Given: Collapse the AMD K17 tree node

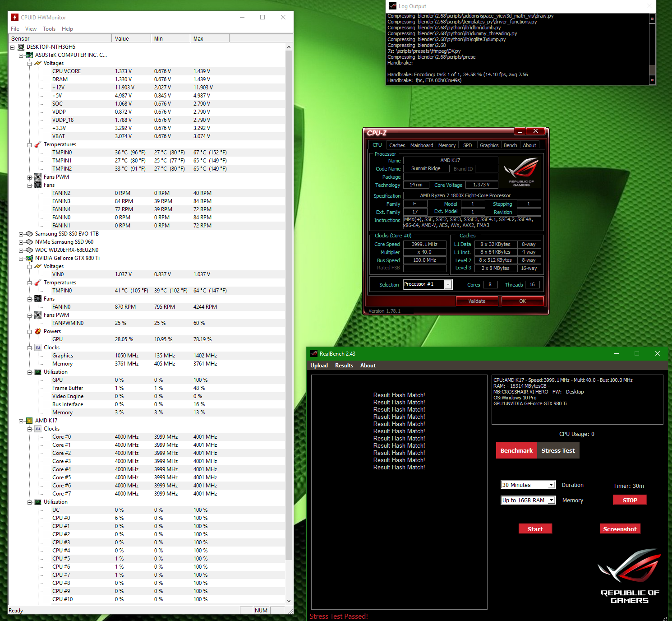Looking at the screenshot, I should 21,421.
